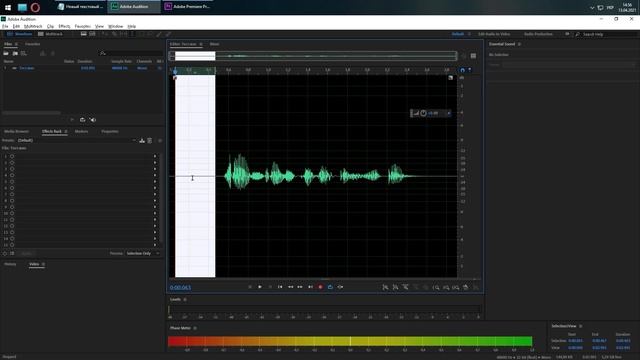Select the Favorites panel tab
This screenshot has height=360, width=640.
pyautogui.click(x=33, y=44)
